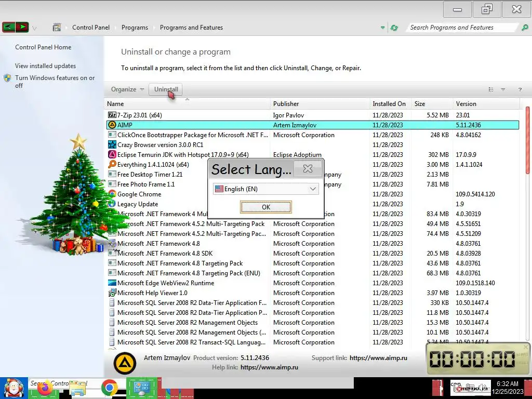Screen dimensions: 532x399
Task: Select the Google Chrome list icon
Action: (x=112, y=194)
